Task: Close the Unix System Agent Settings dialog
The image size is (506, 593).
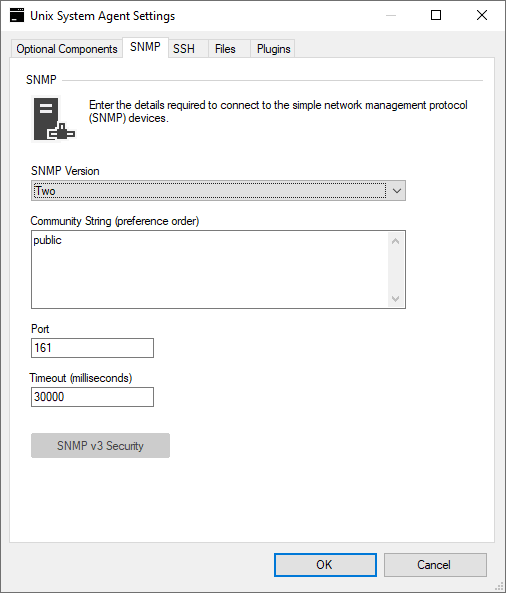Action: pos(482,16)
